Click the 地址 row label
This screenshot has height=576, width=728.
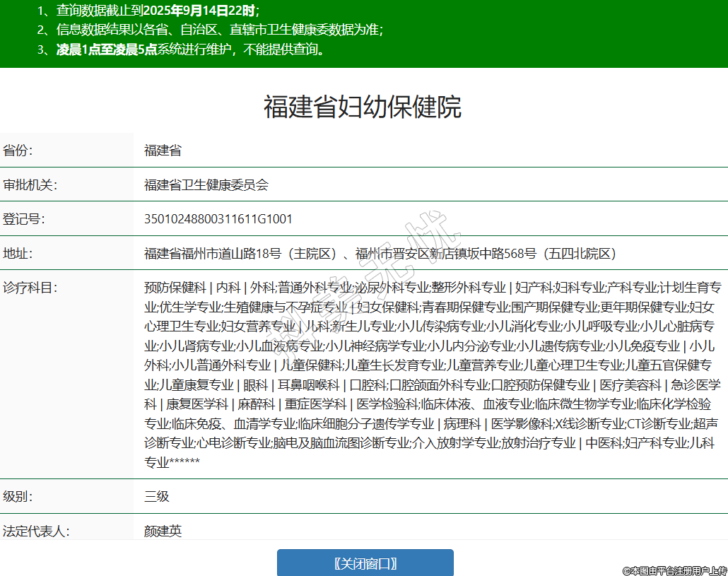point(18,253)
